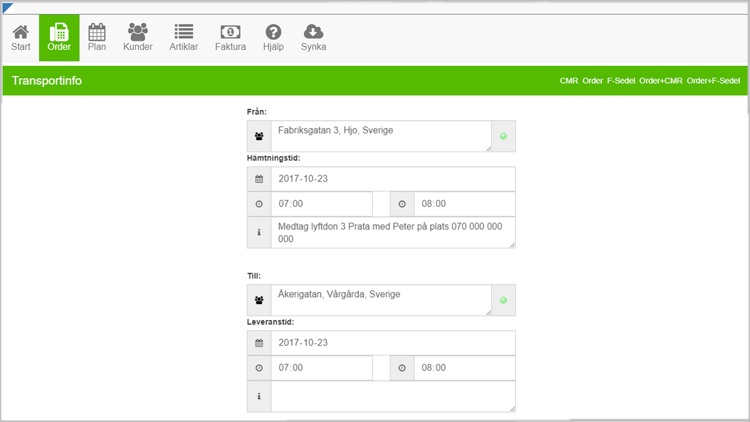Click the Hämtningstid 08:00 end time field
The height and width of the screenshot is (422, 750).
pos(464,204)
